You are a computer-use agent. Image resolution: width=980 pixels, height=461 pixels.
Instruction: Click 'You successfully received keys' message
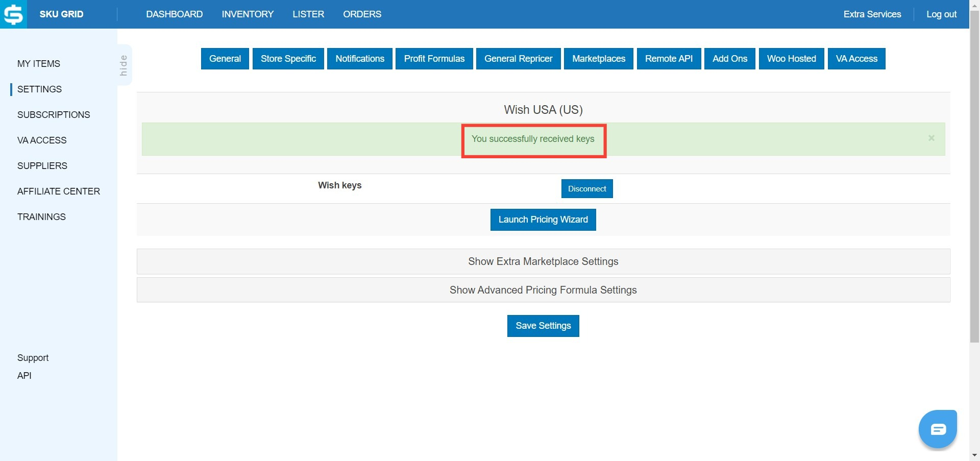[533, 139]
